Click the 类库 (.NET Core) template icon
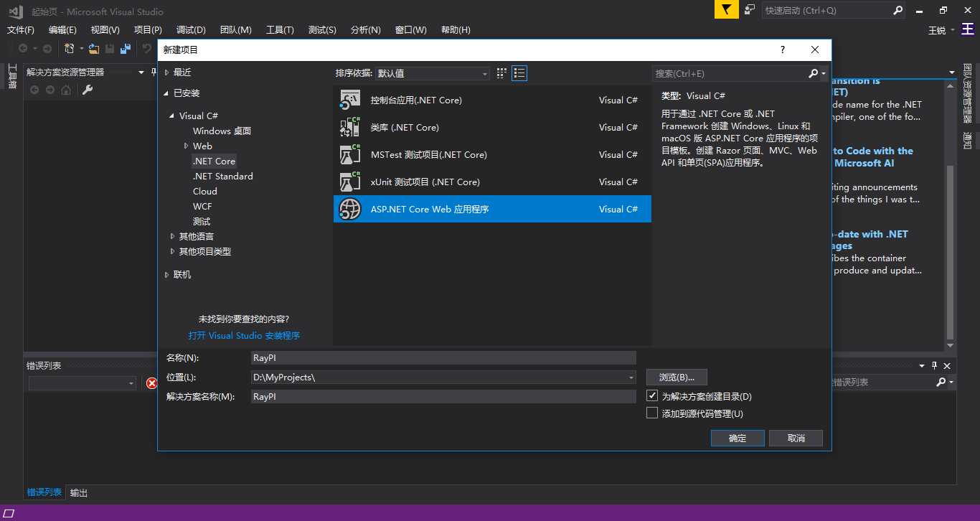 [350, 128]
